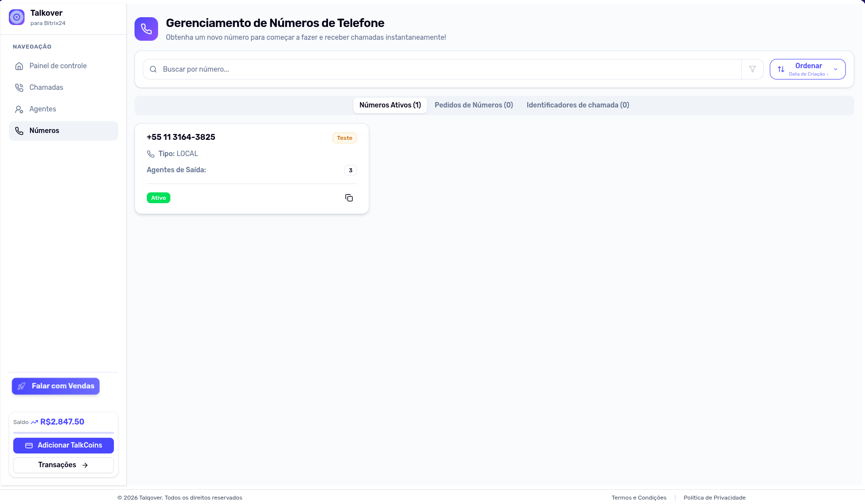Click the copy number icon on the card
This screenshot has height=504, width=865.
349,198
